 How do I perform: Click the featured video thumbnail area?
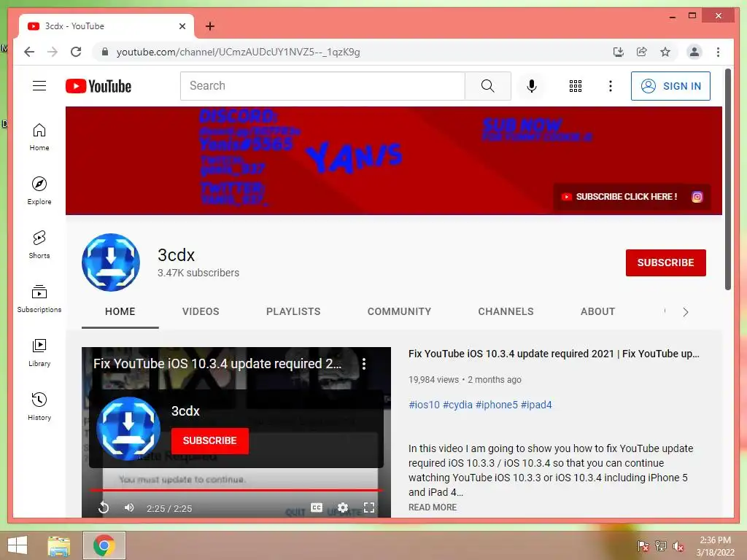pos(236,432)
